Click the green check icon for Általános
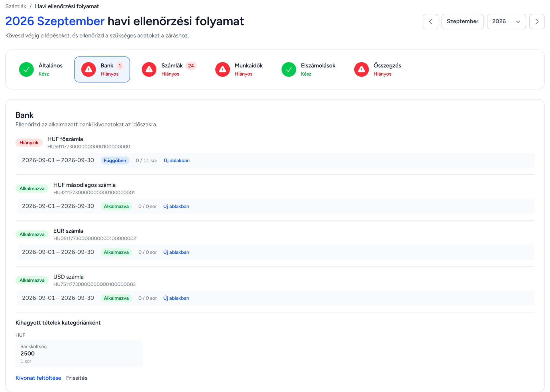This screenshot has width=550, height=392. tap(26, 69)
